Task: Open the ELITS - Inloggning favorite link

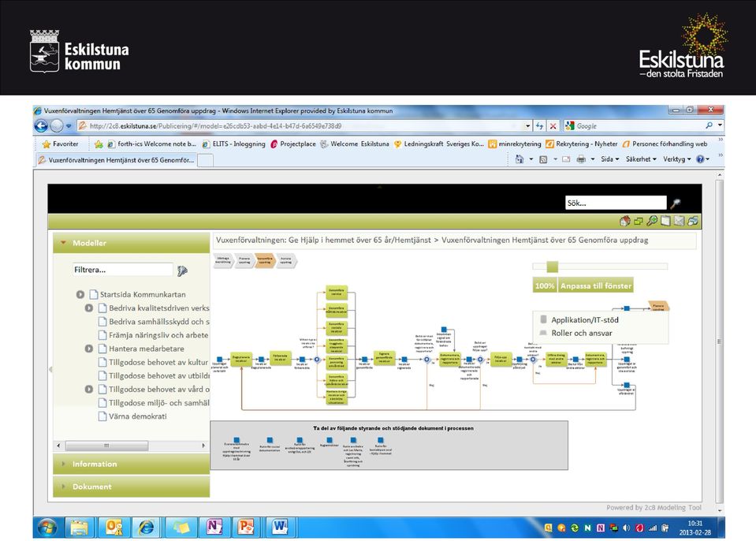Action: pyautogui.click(x=234, y=144)
